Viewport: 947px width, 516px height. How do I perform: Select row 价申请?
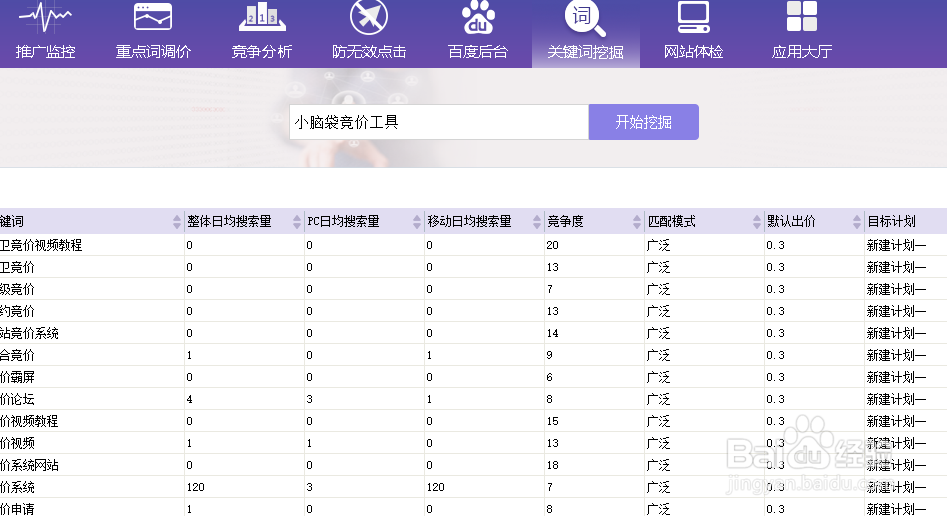tap(474, 509)
